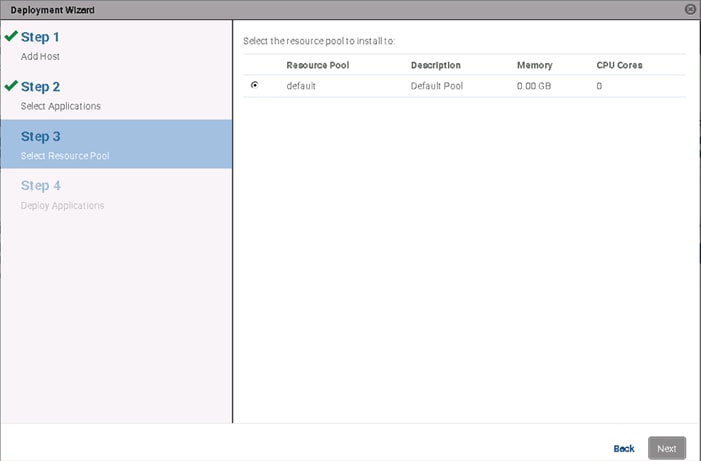
Task: Click the Next button
Action: pos(667,448)
